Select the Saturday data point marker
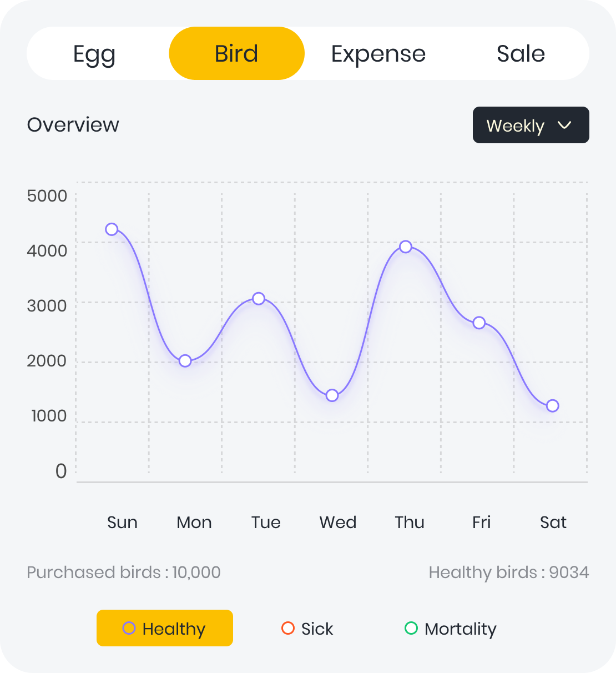616x673 pixels. point(552,406)
